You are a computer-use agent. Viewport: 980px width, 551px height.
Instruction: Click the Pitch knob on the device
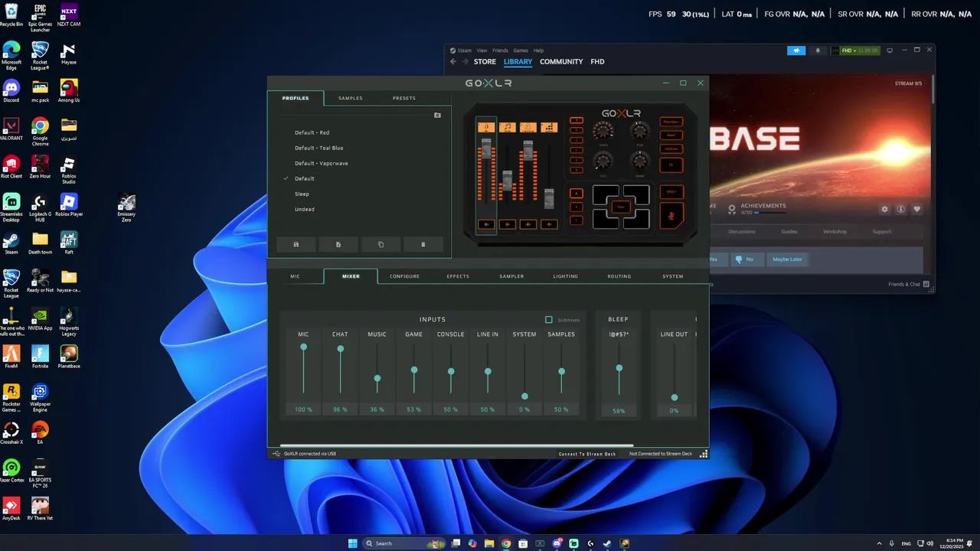coord(639,130)
